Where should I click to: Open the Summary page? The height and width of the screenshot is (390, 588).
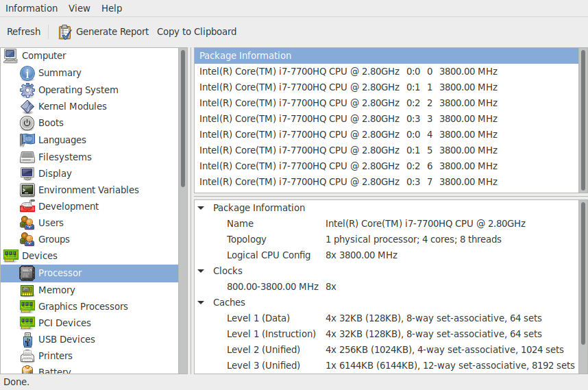tap(60, 73)
